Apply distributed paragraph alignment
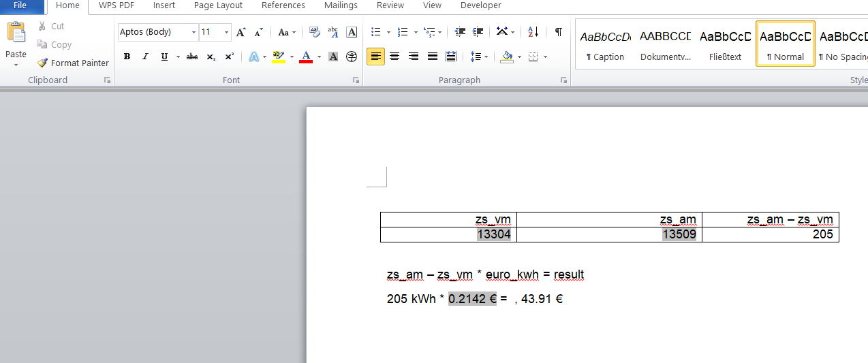The image size is (868, 363). pyautogui.click(x=451, y=57)
